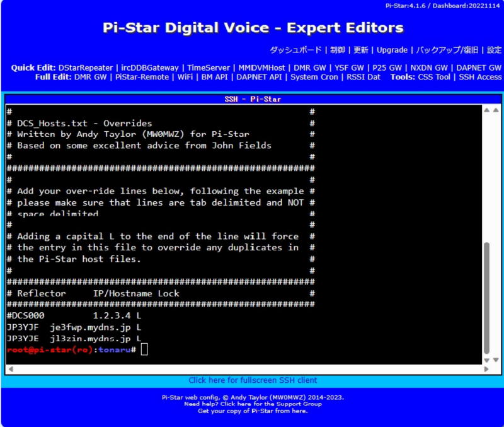
Task: Click the '#DCS000 1.2.3.4 L' example line
Action: [x=74, y=315]
